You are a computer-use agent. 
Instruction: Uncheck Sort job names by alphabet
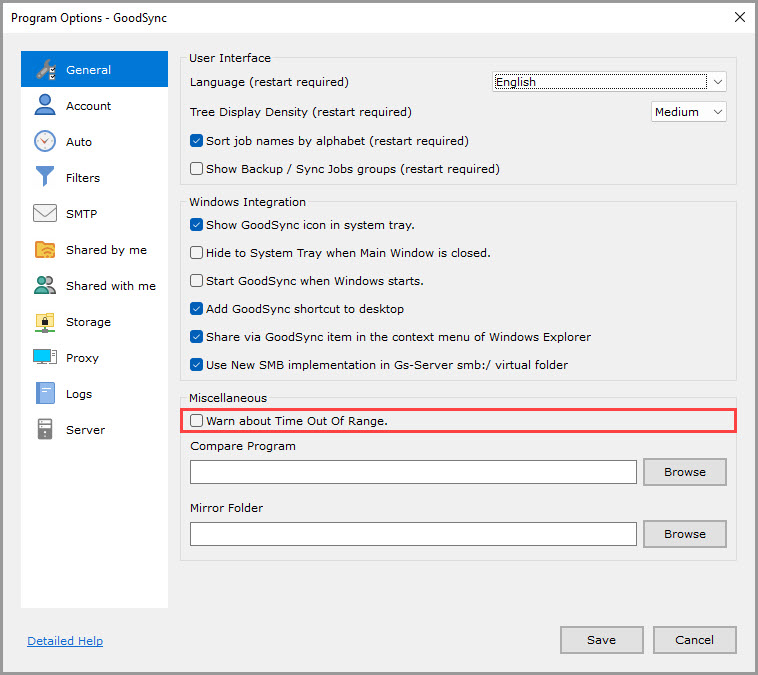pos(196,141)
